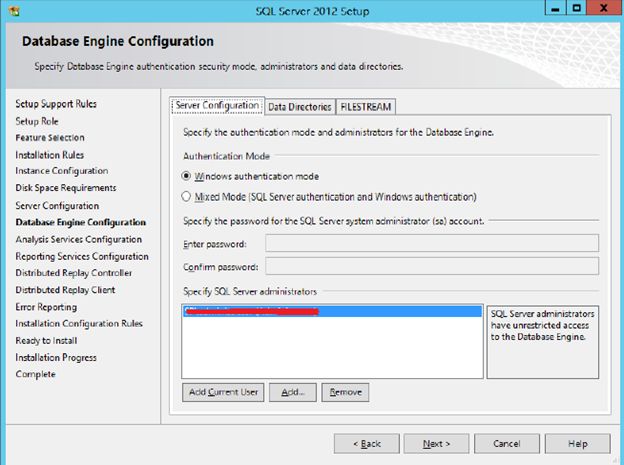Screen dimensions: 624x465
Task: Click Distributed Replay Controller step
Action: tap(74, 273)
